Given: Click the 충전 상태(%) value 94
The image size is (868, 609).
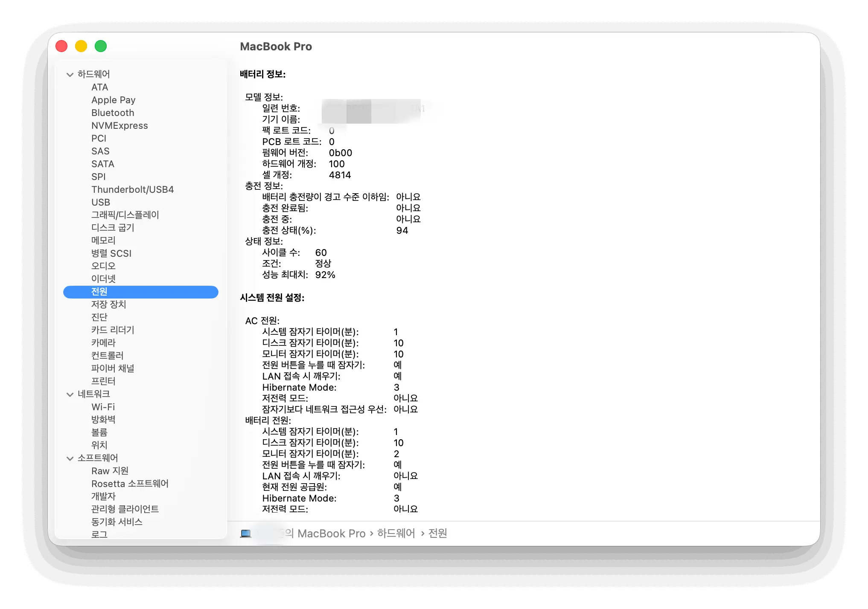Looking at the screenshot, I should pos(402,230).
